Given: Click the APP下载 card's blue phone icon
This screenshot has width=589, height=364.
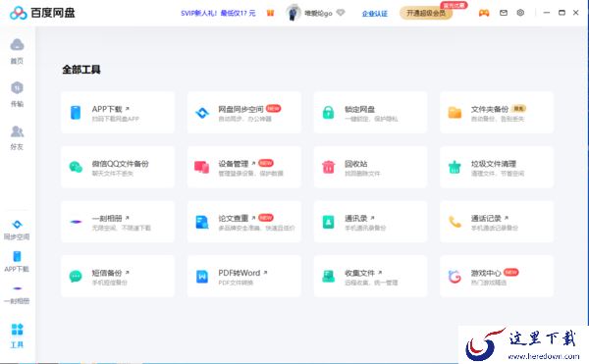Looking at the screenshot, I should tap(76, 113).
